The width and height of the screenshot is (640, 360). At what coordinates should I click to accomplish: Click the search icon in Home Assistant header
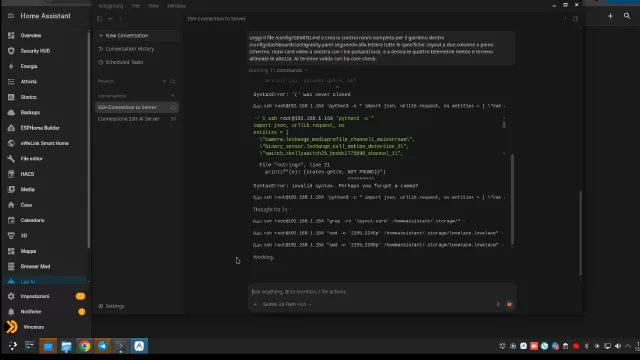click(627, 16)
